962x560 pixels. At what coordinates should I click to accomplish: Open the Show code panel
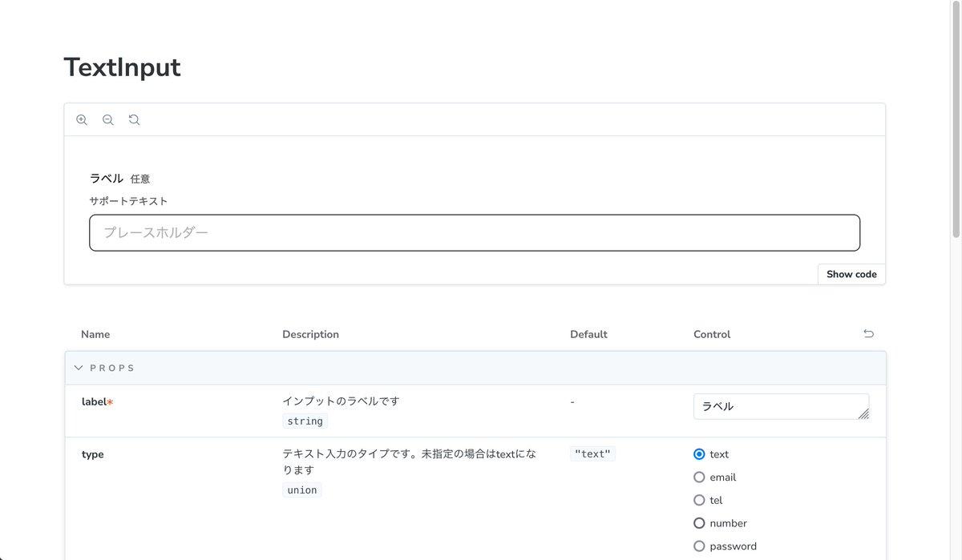851,274
